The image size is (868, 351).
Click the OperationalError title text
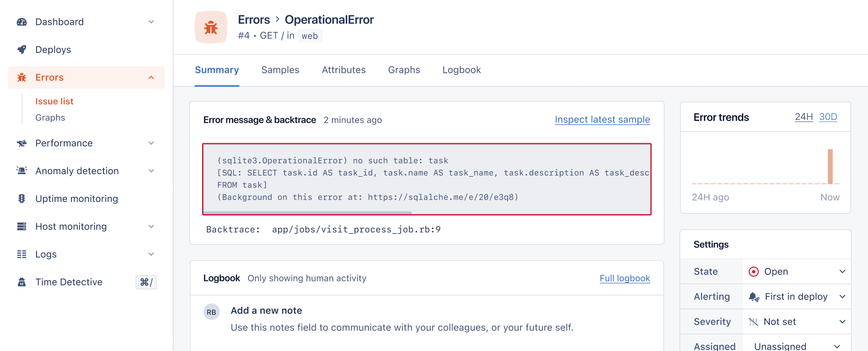pos(329,20)
